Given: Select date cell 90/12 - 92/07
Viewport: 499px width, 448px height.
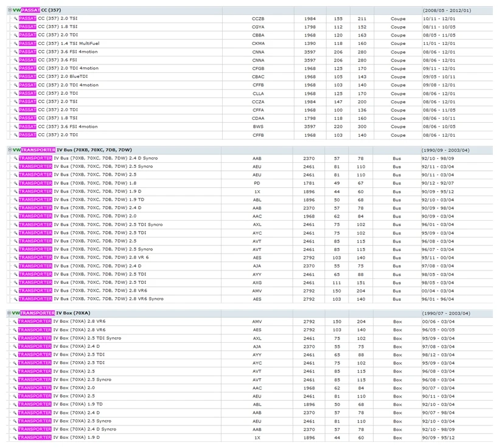Looking at the screenshot, I should (438, 183).
